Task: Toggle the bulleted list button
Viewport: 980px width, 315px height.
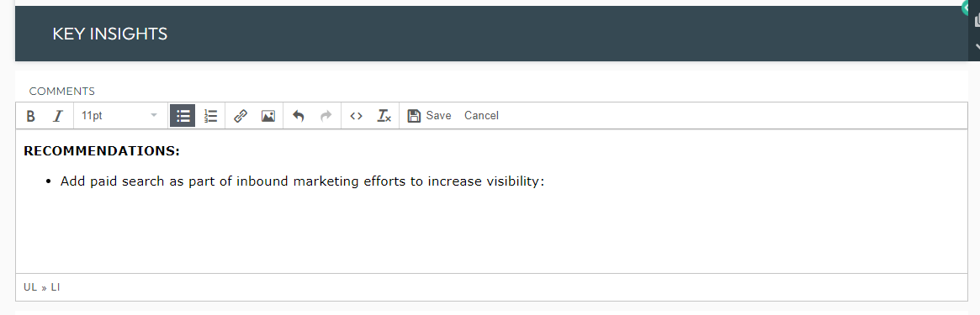Action: (183, 116)
